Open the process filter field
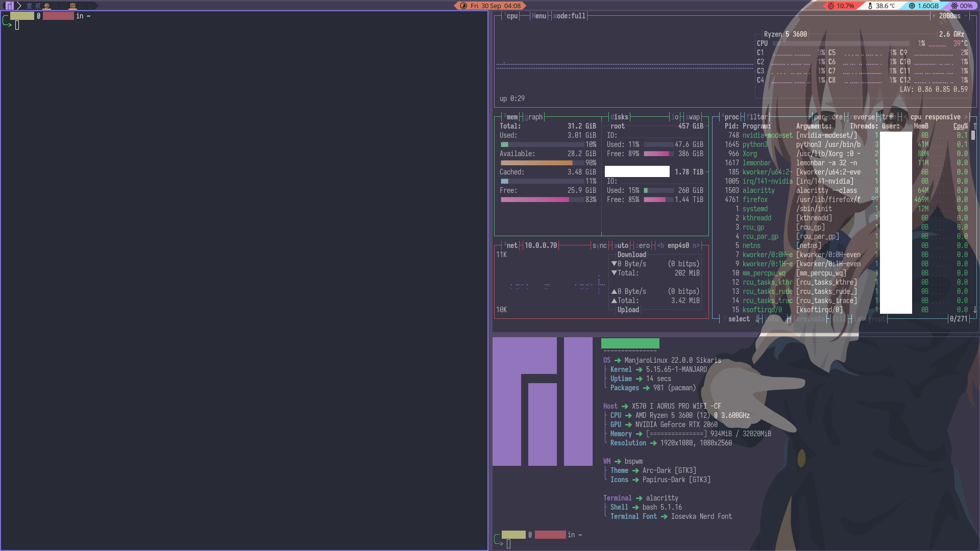This screenshot has width=980, height=551. pyautogui.click(x=757, y=117)
